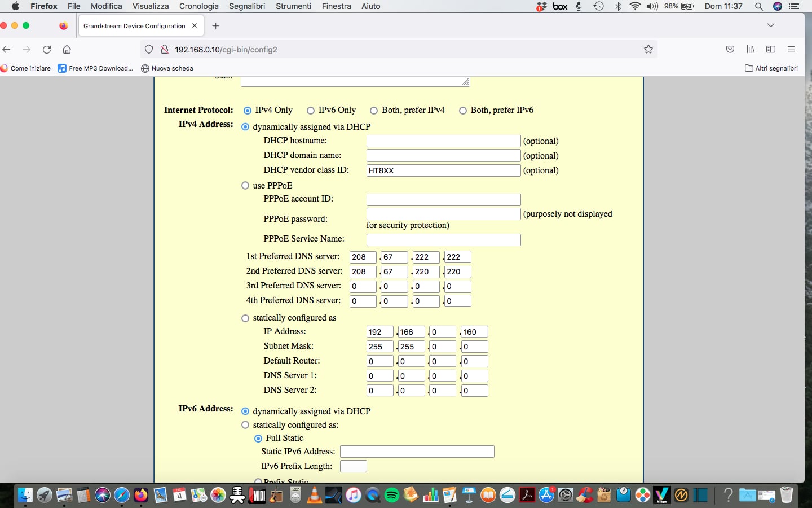Choose the use PPPoE option
This screenshot has height=508, width=812.
click(245, 186)
